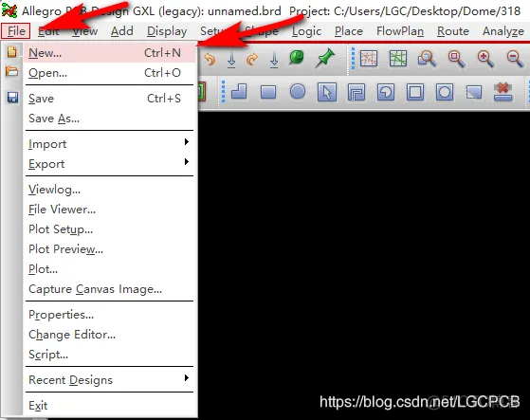Viewport: 530px width, 420px height.
Task: Open File Viewer... menu entry
Action: click(110, 210)
